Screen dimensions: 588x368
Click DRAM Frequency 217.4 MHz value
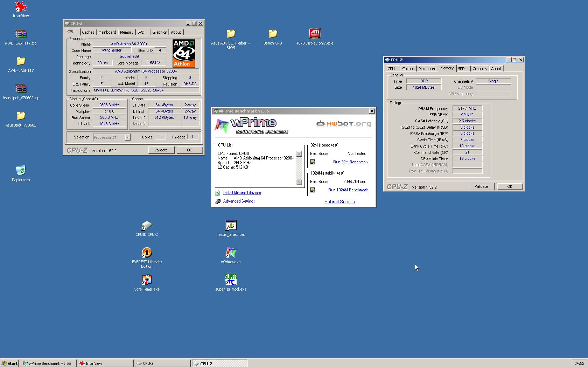coord(467,108)
